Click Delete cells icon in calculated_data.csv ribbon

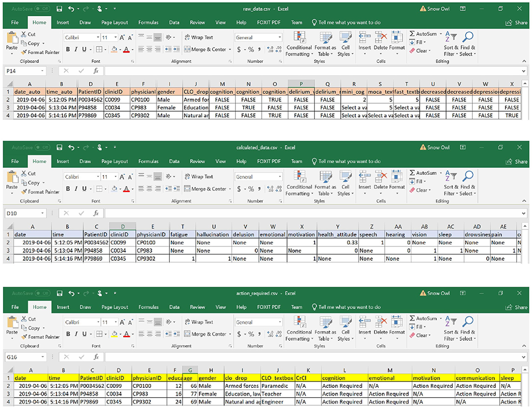[x=381, y=176]
